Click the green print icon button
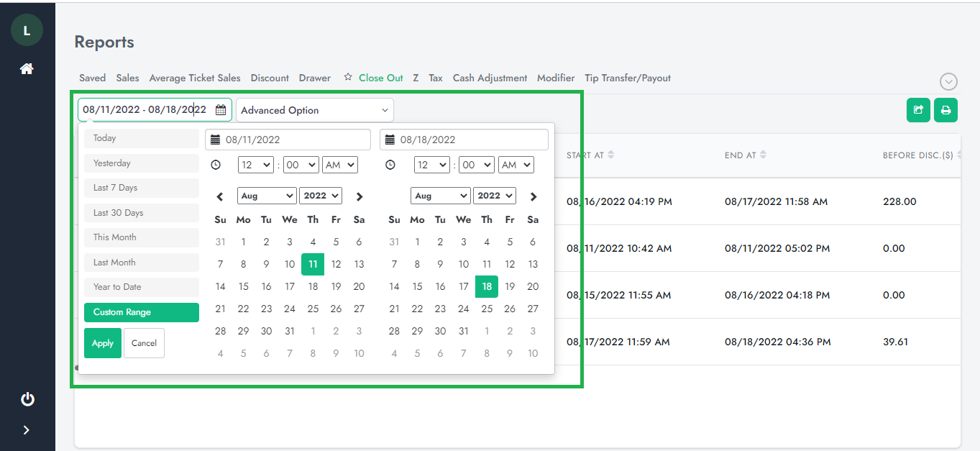This screenshot has width=980, height=451. click(x=945, y=110)
